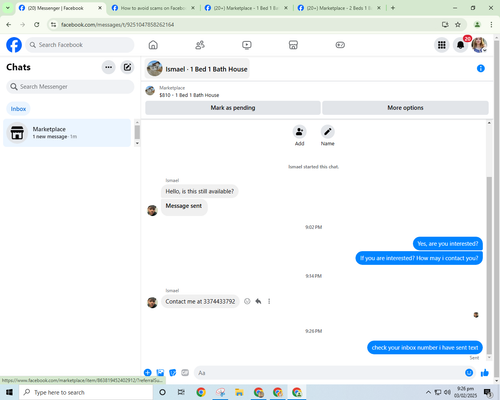Click the conversation vertical scrollbar

coord(489,265)
